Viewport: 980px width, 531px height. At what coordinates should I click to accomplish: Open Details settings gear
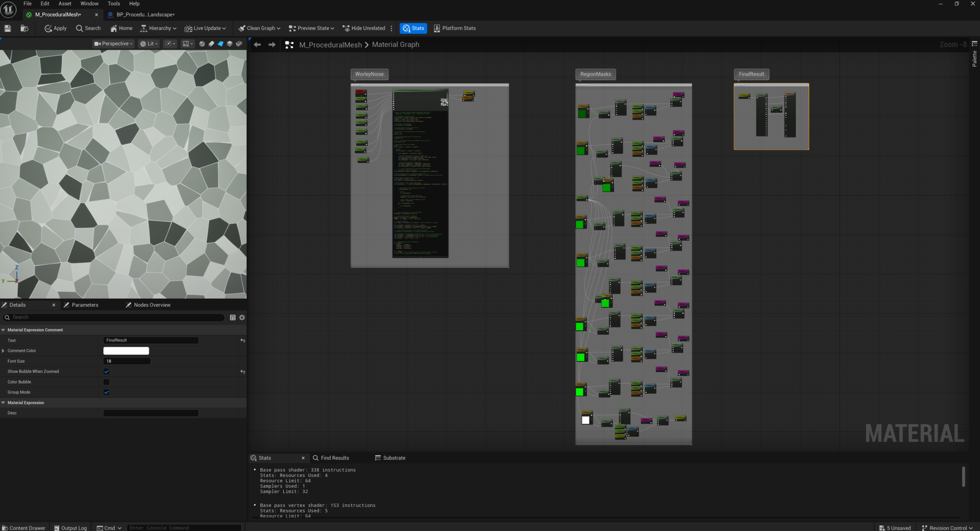tap(242, 317)
